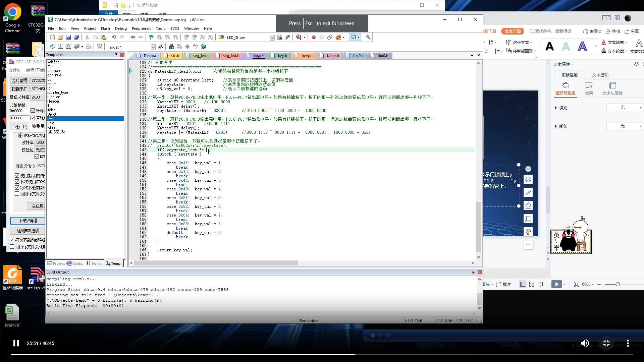This screenshot has width=644, height=362.
Task: Click the Comment selection icon
Action: click(203, 37)
